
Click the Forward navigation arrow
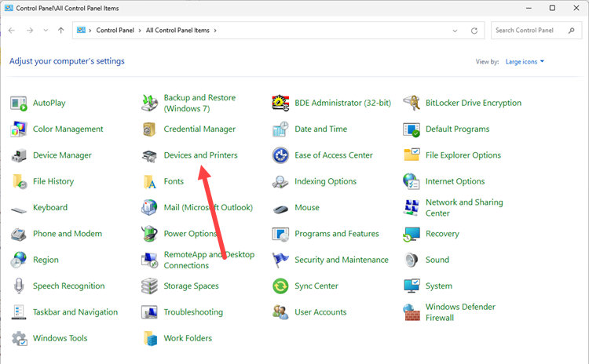point(30,31)
